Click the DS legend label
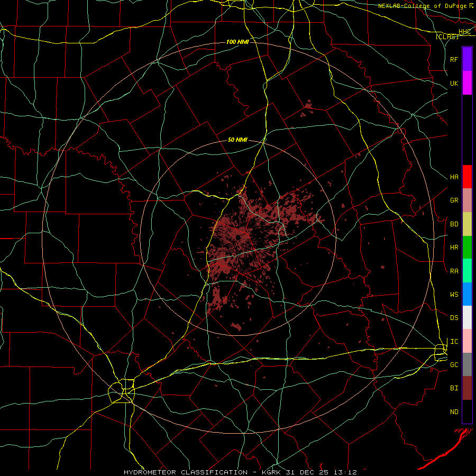 click(454, 318)
